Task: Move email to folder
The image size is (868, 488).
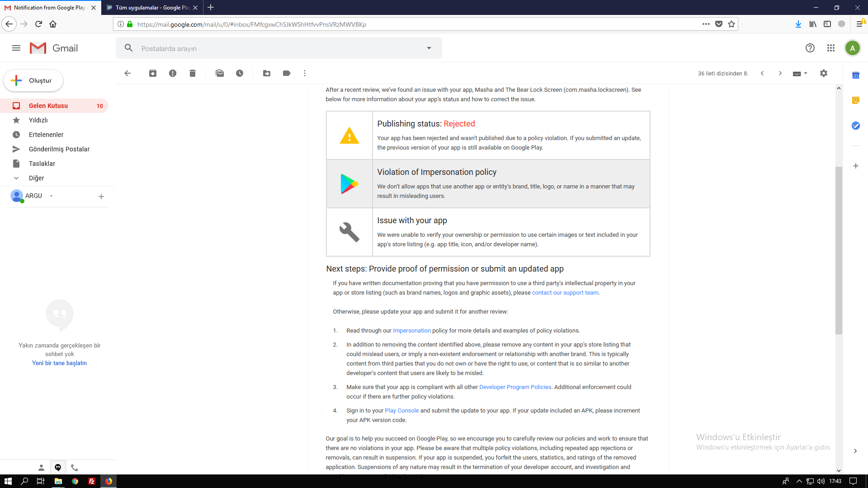Action: [x=267, y=73]
